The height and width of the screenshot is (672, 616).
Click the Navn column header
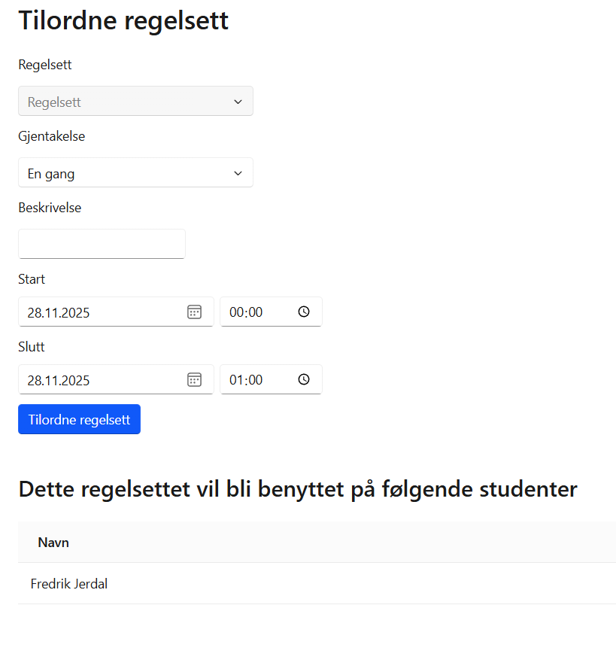tap(53, 542)
